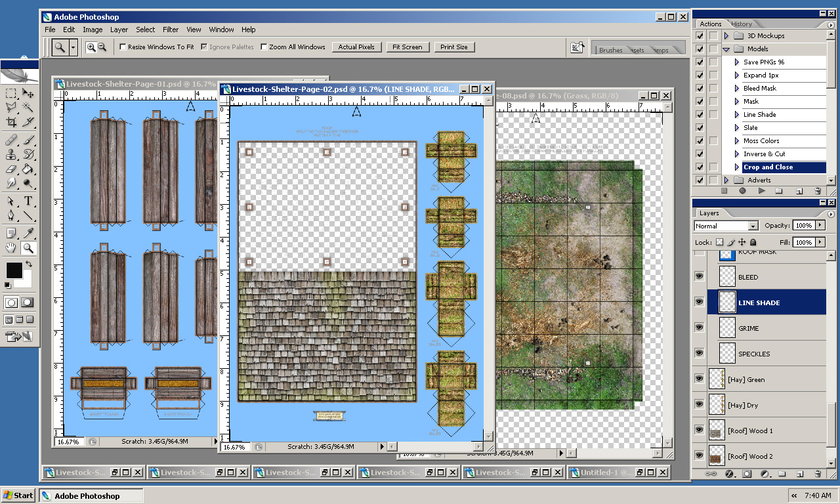Select the History Brush tool
The image size is (840, 504).
28,154
